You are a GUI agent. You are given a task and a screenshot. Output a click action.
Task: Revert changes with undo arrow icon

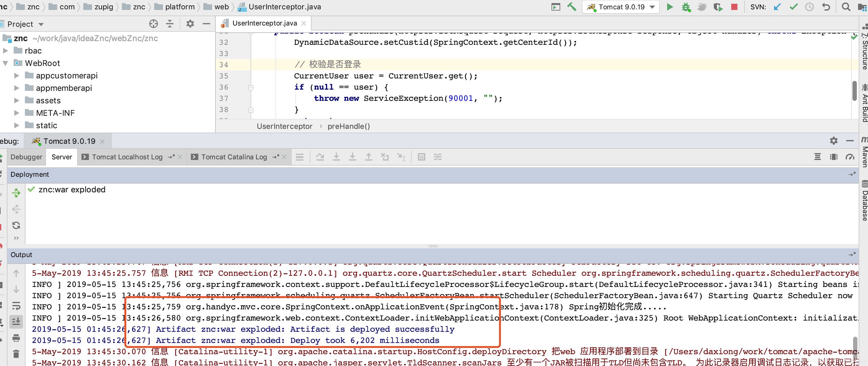[x=826, y=7]
